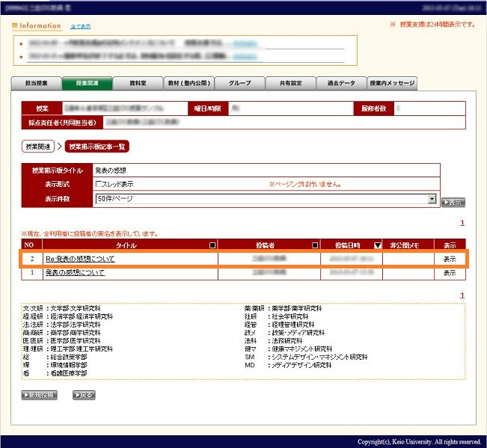The image size is (487, 448).
Task: Open the 共有設定 tab
Action: [290, 83]
